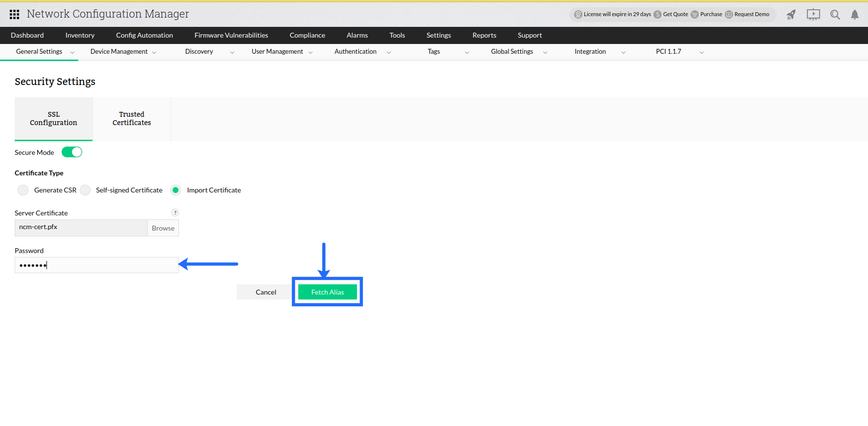Click the Global Settings submenu label
This screenshot has height=426, width=868.
point(512,51)
